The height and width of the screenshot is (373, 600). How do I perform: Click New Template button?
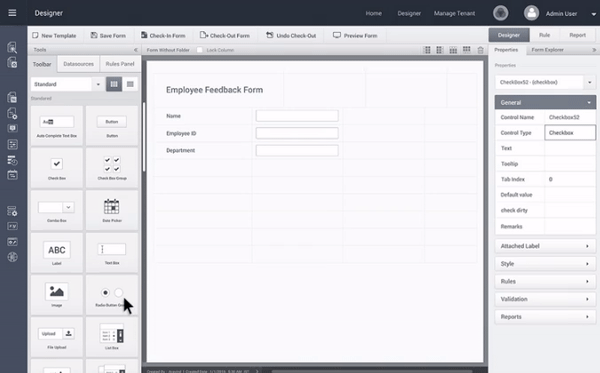coord(54,36)
